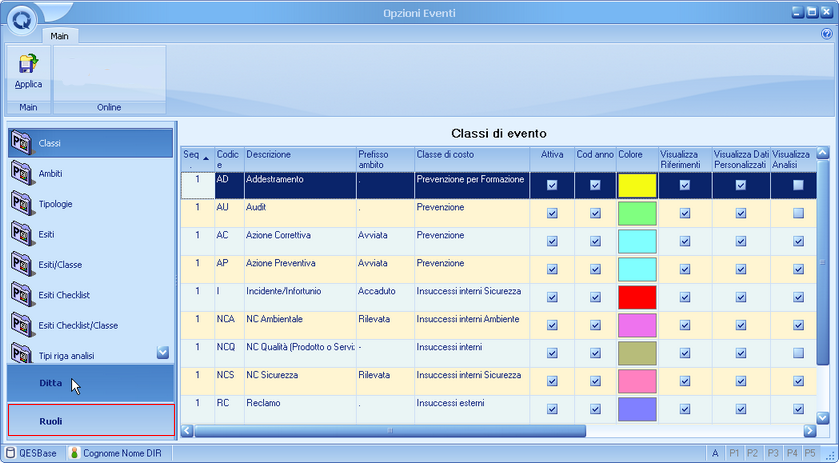
Task: Select the Esiti sidebar icon
Action: [x=21, y=234]
